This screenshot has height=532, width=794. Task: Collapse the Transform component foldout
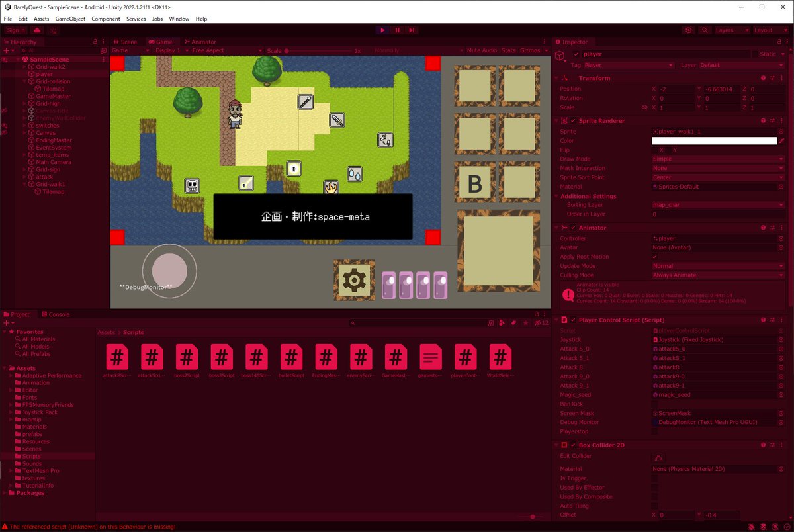point(556,78)
